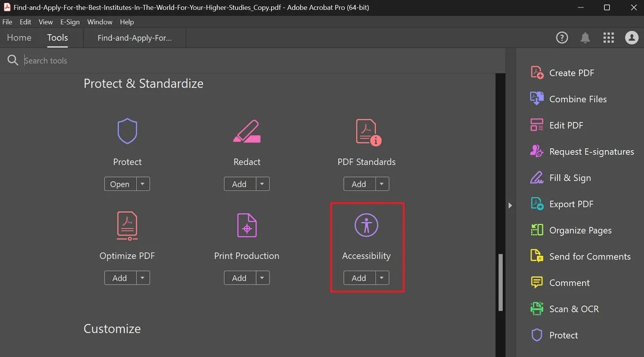This screenshot has width=644, height=357.
Task: Click the PDF Standards icon
Action: [x=366, y=131]
